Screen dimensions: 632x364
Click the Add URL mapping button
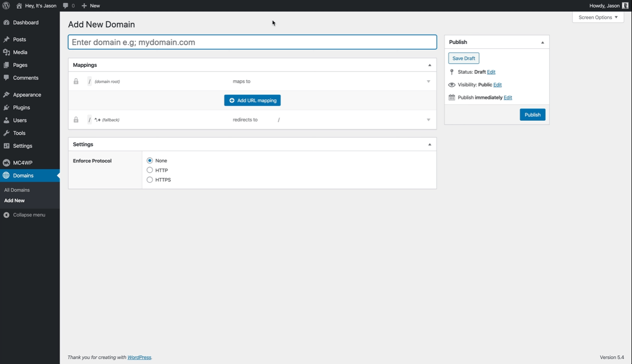252,100
